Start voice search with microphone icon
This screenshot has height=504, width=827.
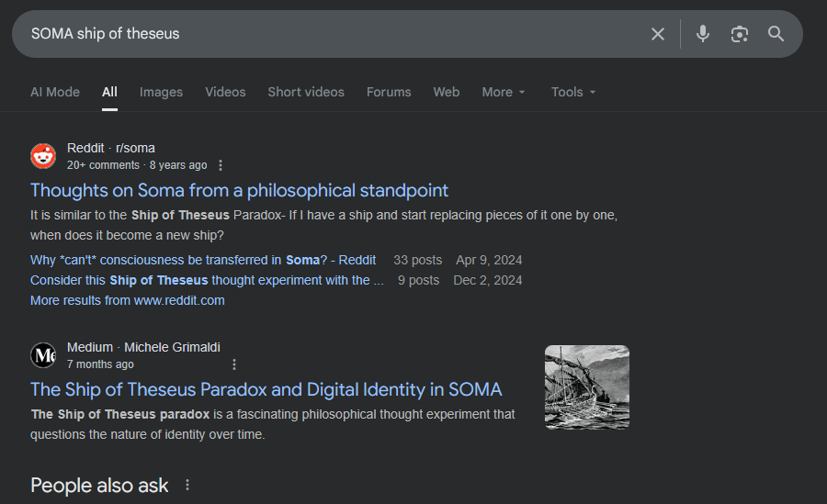pos(703,34)
